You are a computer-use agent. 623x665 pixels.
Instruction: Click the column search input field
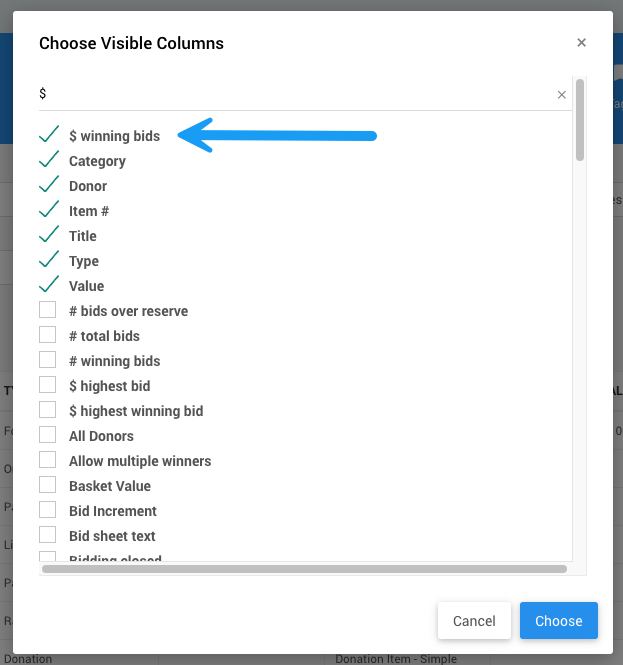290,94
